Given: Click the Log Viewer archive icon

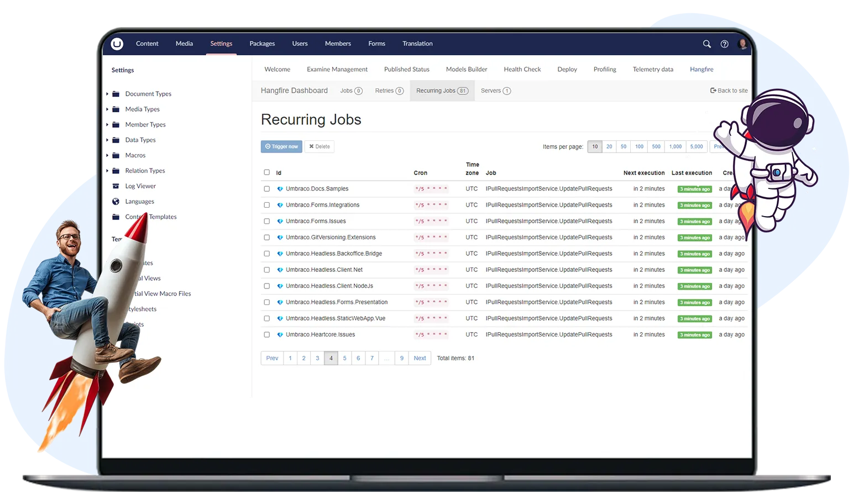Looking at the screenshot, I should coord(116,186).
